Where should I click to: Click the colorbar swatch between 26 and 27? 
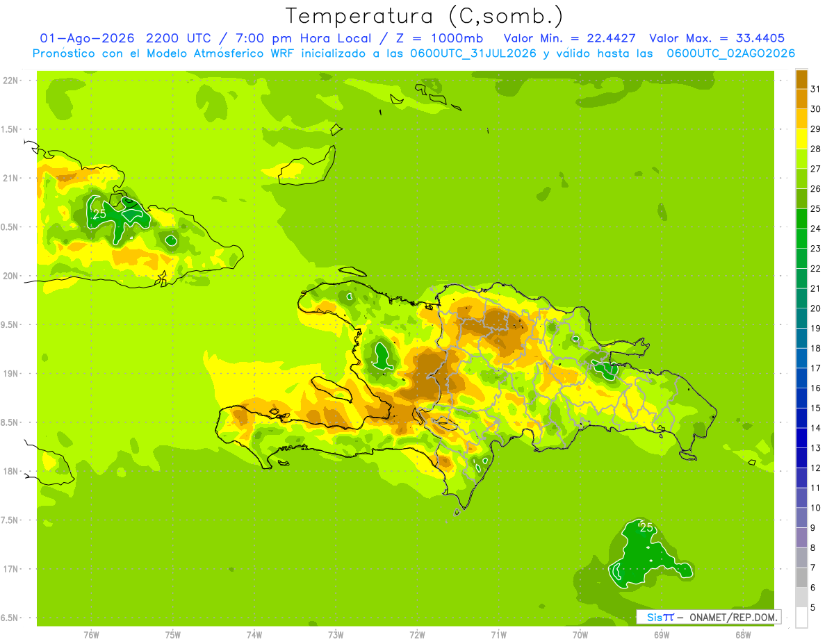pos(801,178)
